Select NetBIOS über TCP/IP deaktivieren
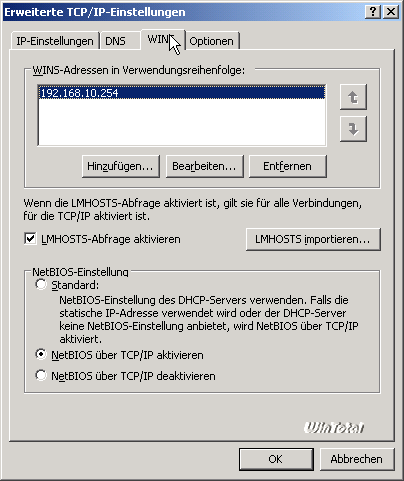The width and height of the screenshot is (404, 481). click(41, 376)
